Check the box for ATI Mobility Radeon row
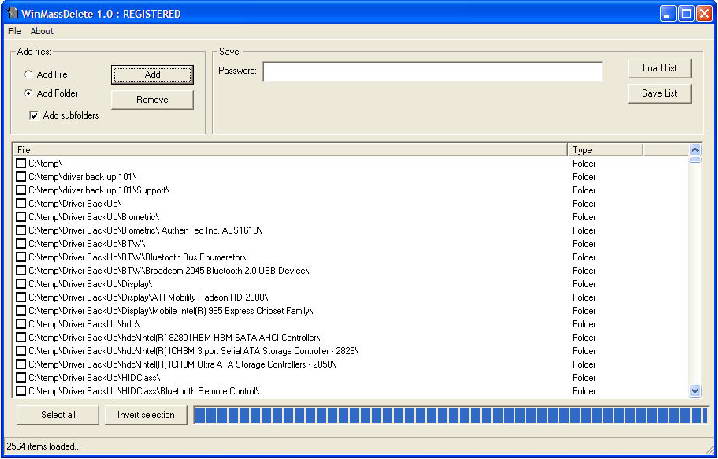This screenshot has width=718, height=459. pos(21,297)
